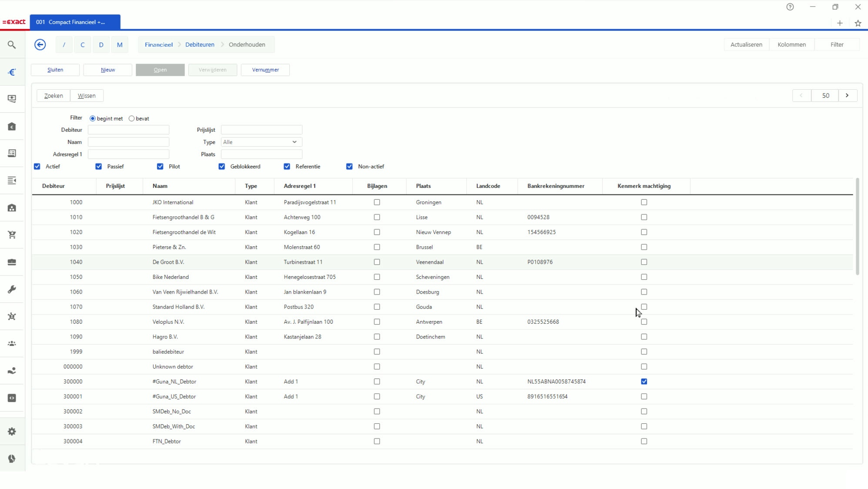
Task: Open the Type dropdown showing Alle
Action: (x=261, y=142)
